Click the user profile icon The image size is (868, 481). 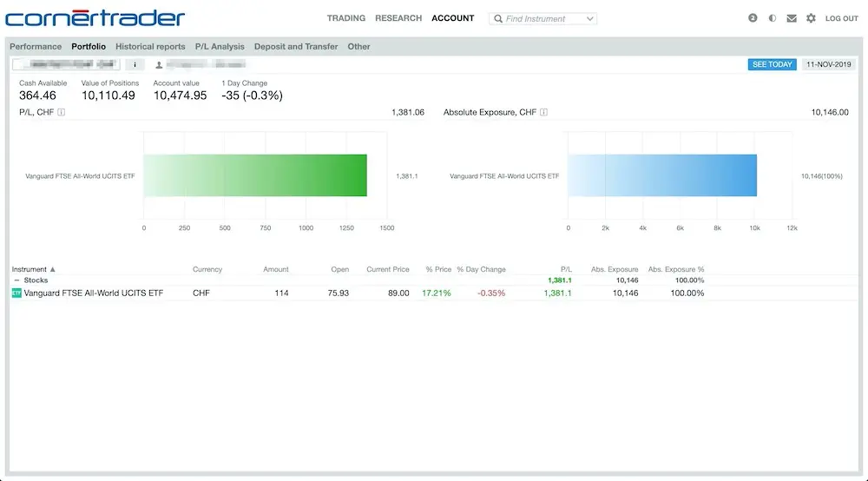159,65
